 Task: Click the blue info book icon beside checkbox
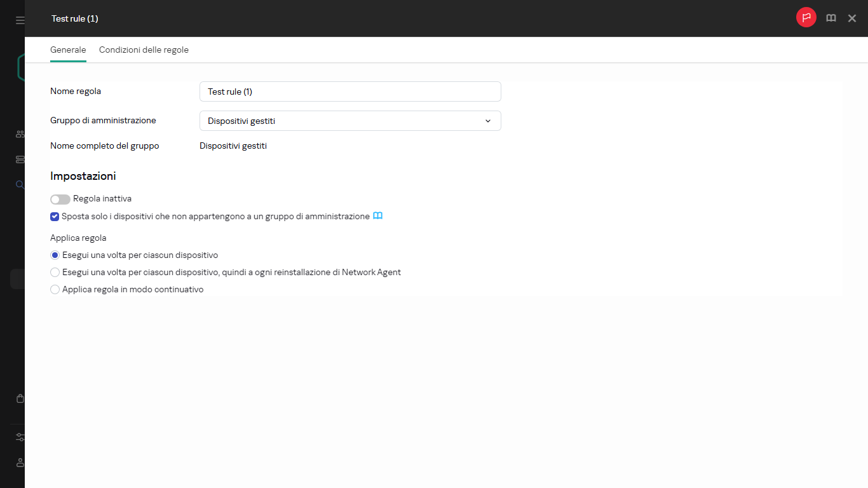coord(378,216)
